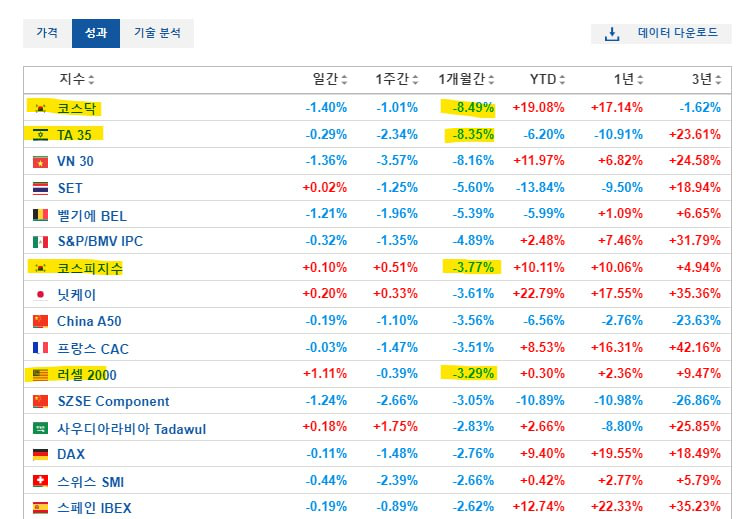This screenshot has width=736, height=519.
Task: Click the Japan flag next to 닛케이
Action: (40, 295)
